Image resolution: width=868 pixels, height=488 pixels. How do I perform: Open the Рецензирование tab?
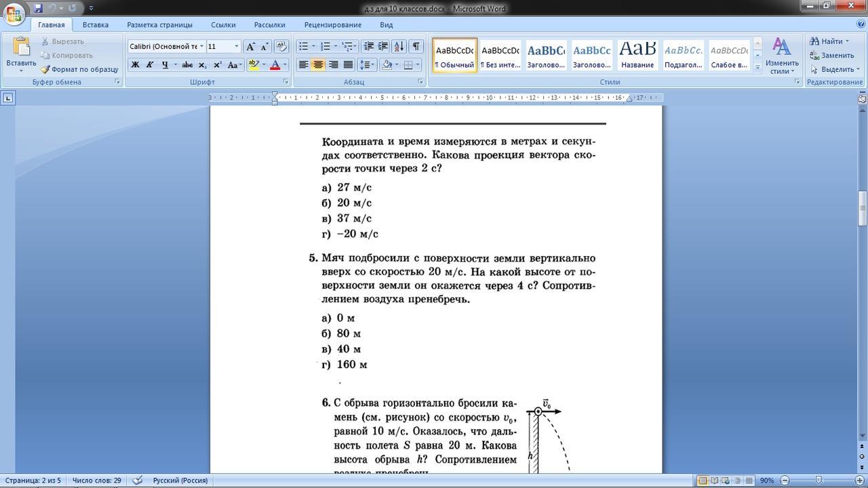click(x=333, y=25)
